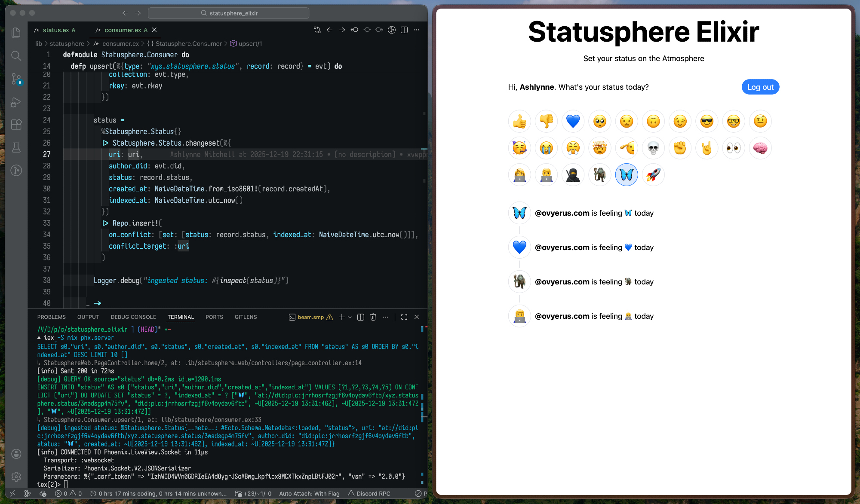The height and width of the screenshot is (504, 860).
Task: Click the statusphere_elixir command center search
Action: 229,13
